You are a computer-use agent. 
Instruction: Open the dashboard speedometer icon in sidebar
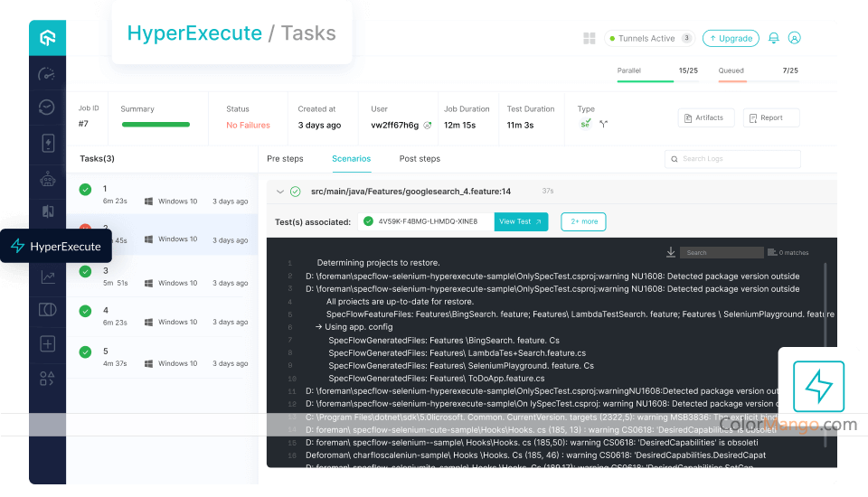(x=47, y=74)
